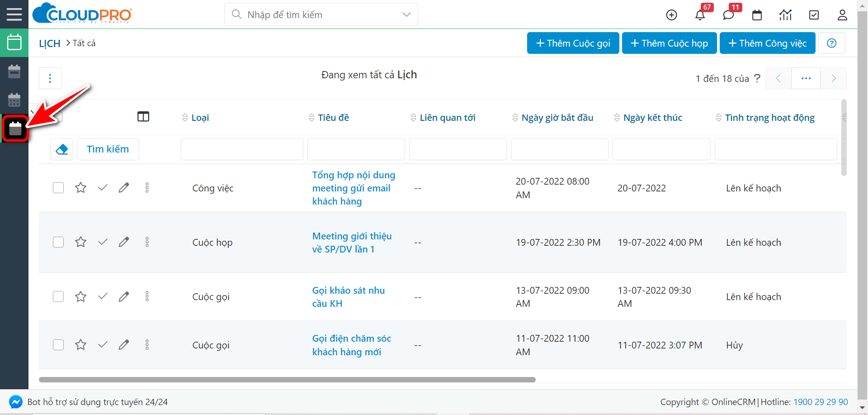Sort by Ngày kết thúc column
The width and height of the screenshot is (868, 415).
648,118
